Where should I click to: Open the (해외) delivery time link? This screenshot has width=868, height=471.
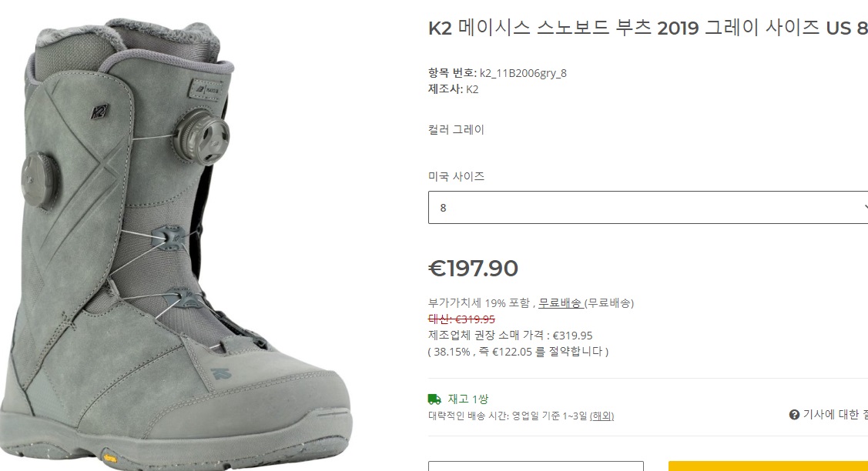click(x=602, y=416)
